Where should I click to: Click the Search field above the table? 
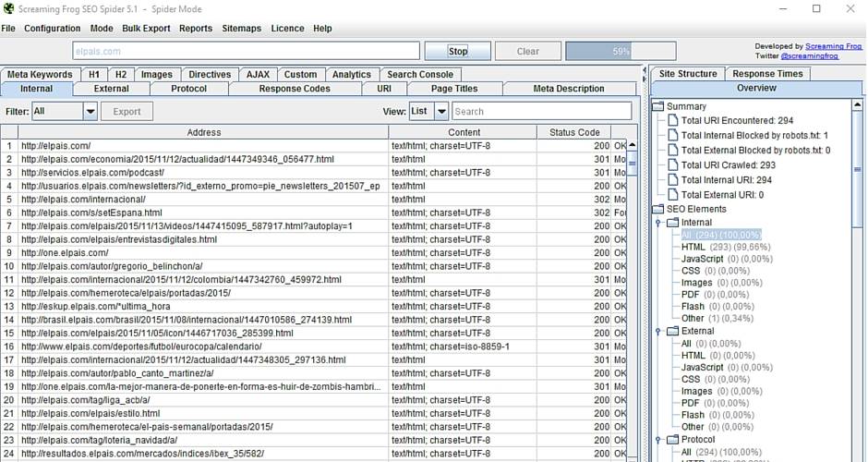(542, 112)
